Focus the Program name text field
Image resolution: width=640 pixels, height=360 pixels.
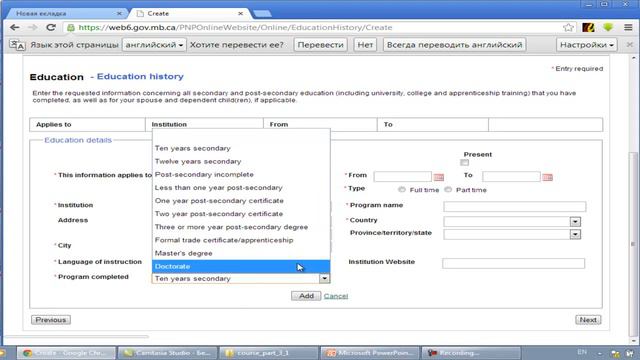pyautogui.click(x=515, y=207)
